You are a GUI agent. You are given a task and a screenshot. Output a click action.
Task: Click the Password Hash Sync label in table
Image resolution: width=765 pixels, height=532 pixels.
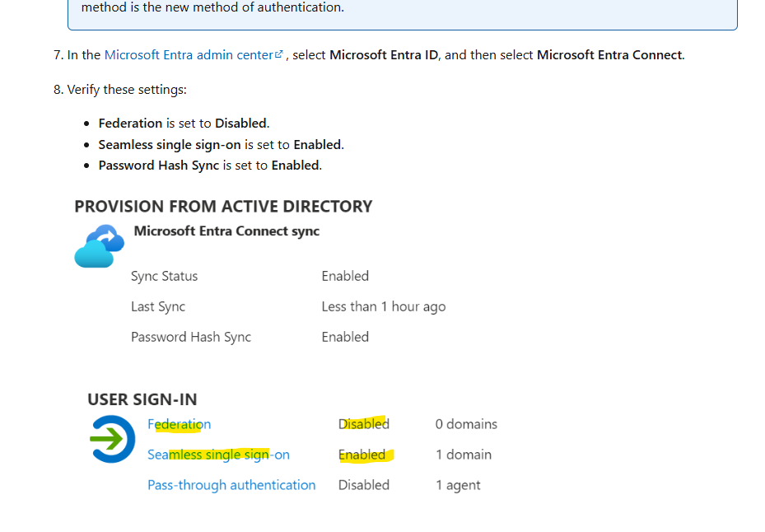tap(191, 338)
